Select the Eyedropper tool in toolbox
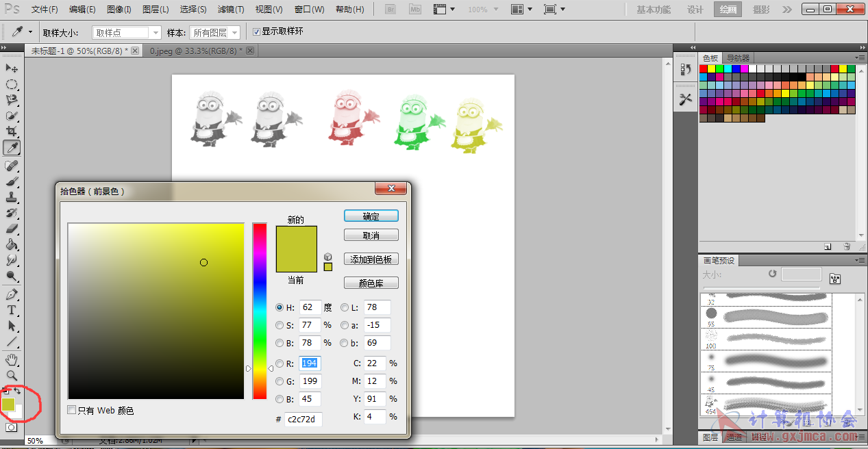The image size is (868, 449). tap(12, 147)
